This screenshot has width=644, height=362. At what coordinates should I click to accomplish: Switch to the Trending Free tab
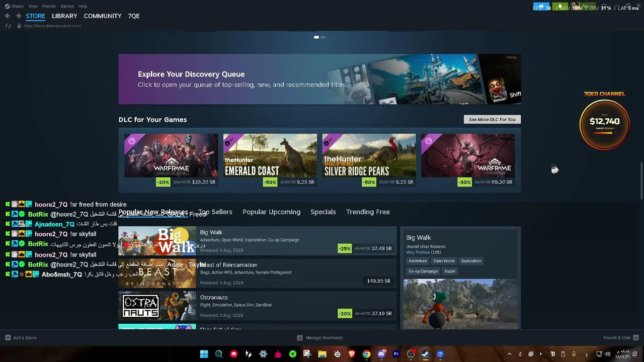tap(368, 212)
